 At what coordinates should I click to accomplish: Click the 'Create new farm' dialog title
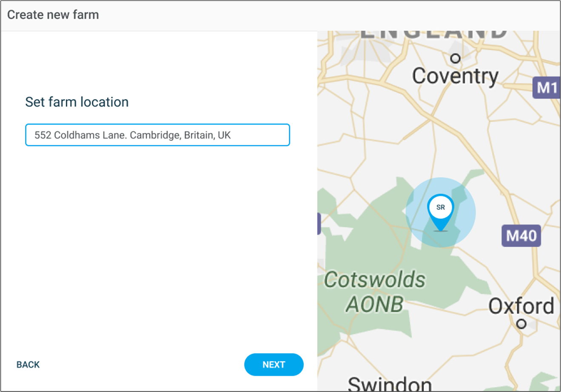[x=53, y=15]
